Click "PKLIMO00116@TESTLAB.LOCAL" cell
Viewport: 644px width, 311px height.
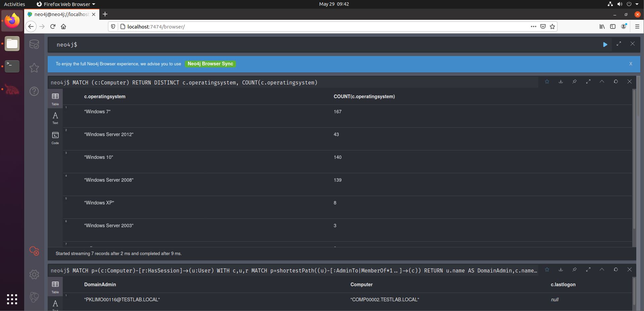[122, 300]
